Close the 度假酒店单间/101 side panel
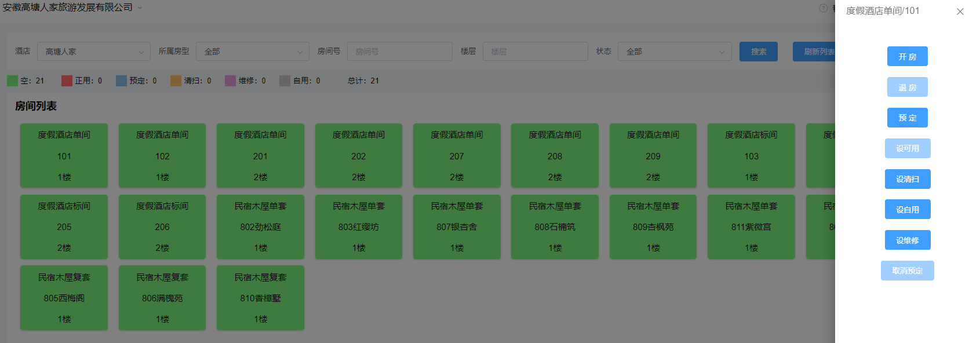 coord(960,12)
